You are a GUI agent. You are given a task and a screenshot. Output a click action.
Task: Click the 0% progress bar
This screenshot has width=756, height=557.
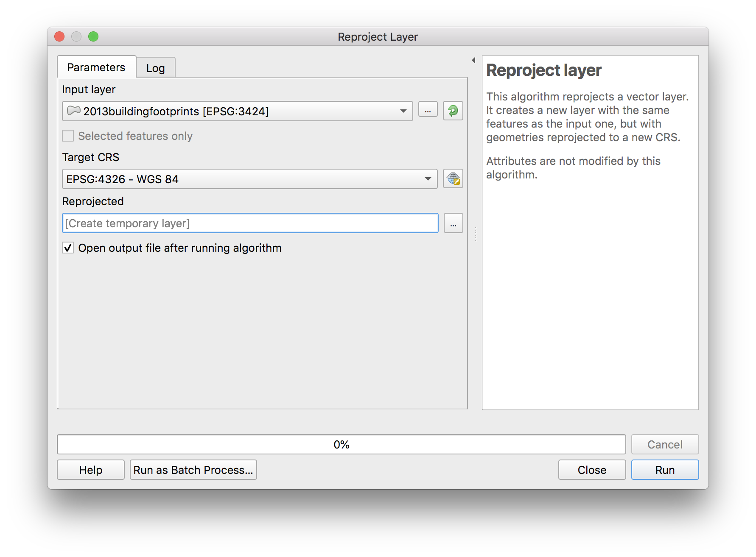click(x=341, y=445)
